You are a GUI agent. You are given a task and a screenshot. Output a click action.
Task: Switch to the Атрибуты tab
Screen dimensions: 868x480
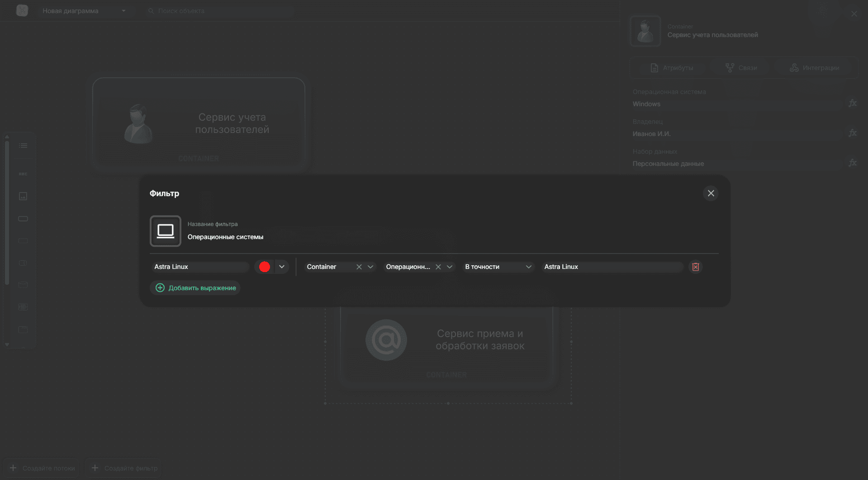[x=671, y=68]
